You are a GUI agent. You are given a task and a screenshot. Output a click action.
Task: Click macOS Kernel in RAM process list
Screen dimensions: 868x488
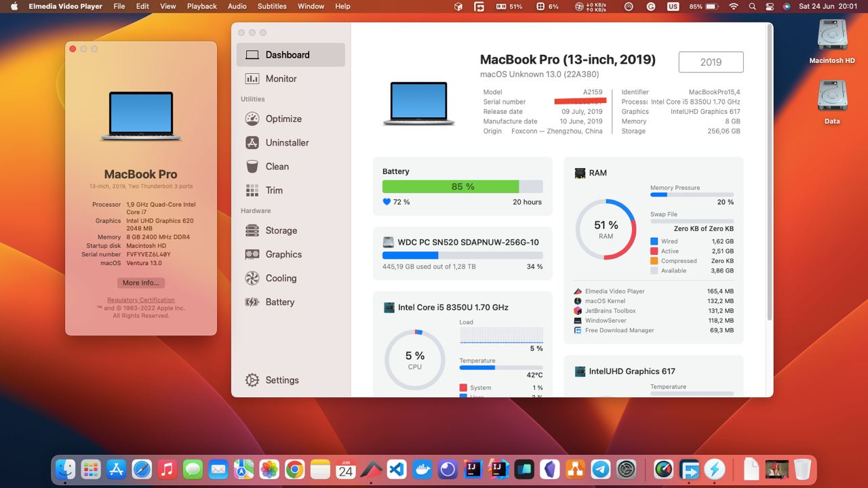pyautogui.click(x=654, y=301)
